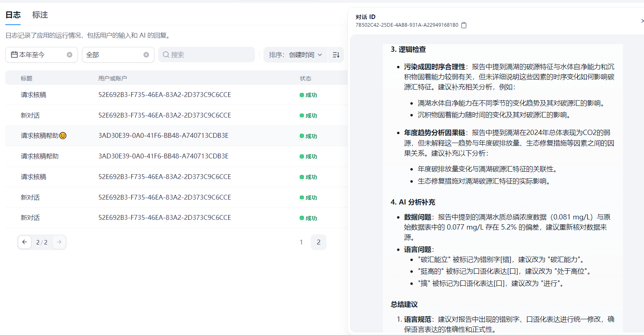
Task: Click the search magnifier icon
Action: click(x=166, y=55)
